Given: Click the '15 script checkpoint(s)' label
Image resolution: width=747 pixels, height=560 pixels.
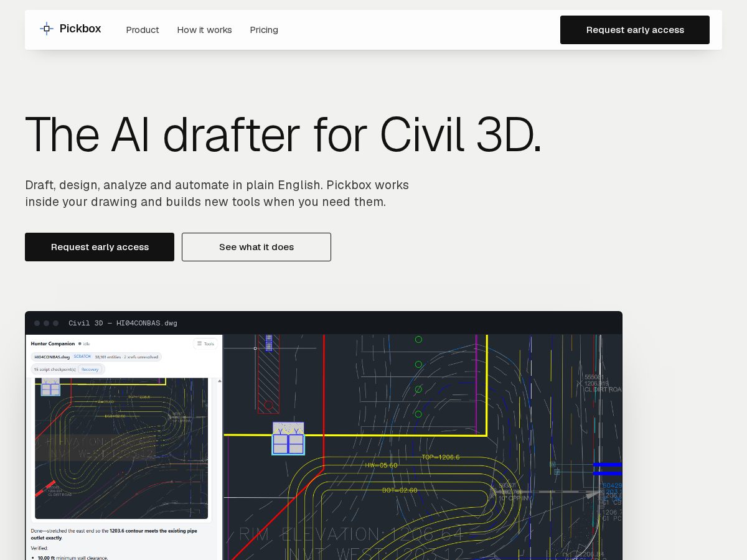Looking at the screenshot, I should [x=55, y=369].
